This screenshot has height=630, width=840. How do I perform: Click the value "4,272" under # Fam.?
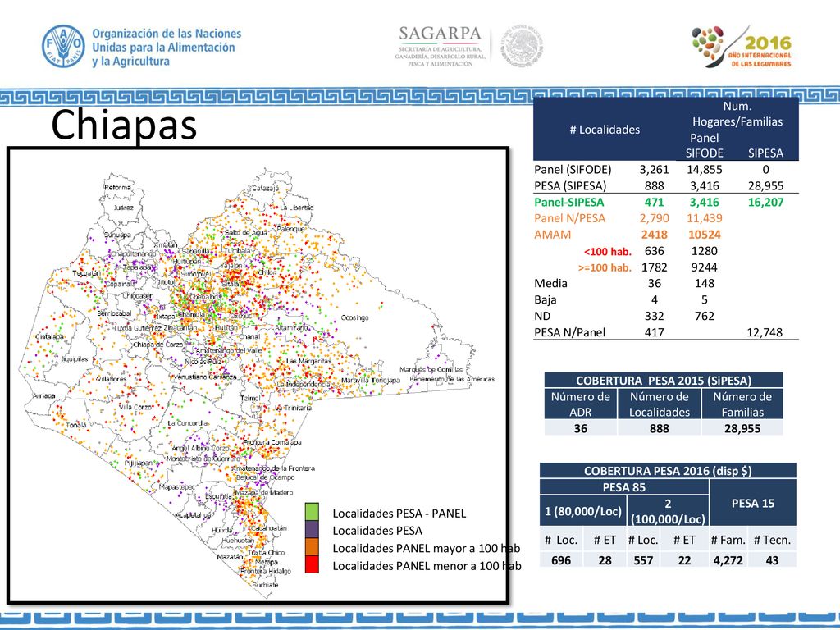click(728, 560)
